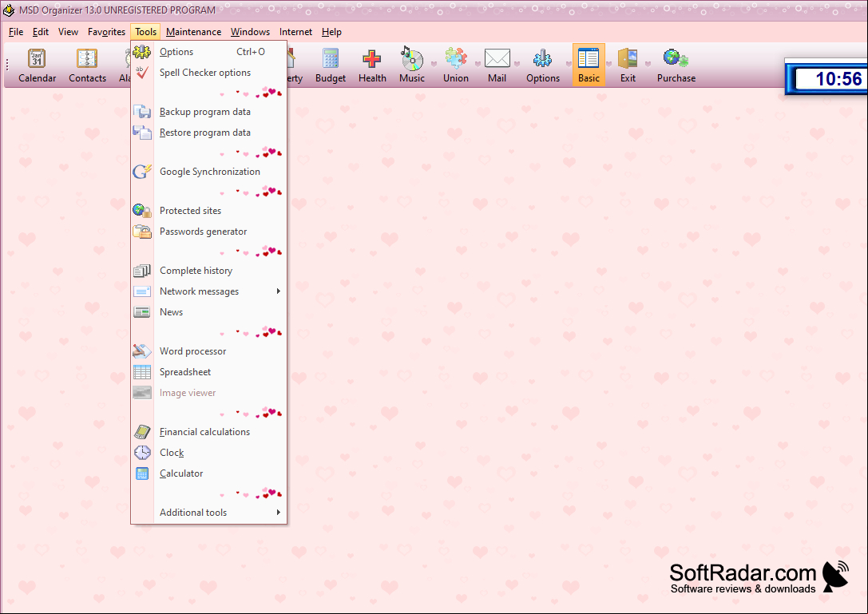This screenshot has height=614, width=868.
Task: Click the Backup program data disk icon
Action: click(142, 112)
